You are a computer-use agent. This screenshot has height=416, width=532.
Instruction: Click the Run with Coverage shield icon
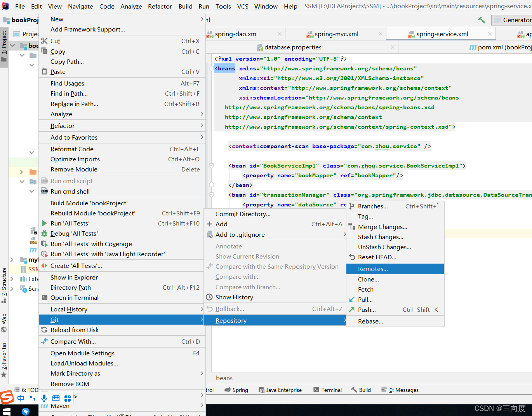click(44, 244)
